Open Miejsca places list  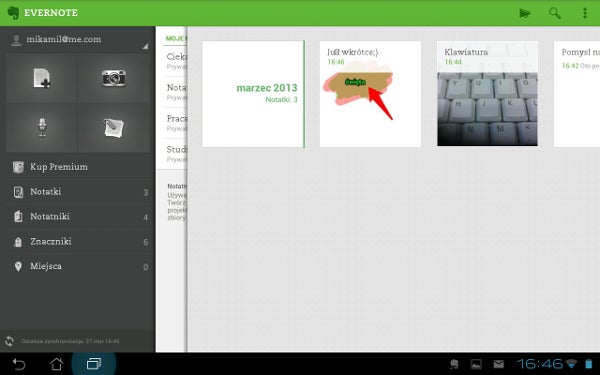click(78, 266)
